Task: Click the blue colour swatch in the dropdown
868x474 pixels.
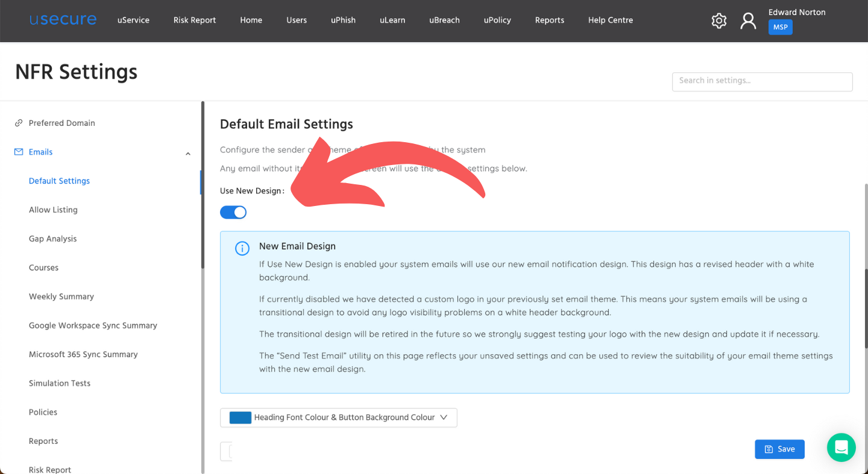Action: click(x=239, y=417)
